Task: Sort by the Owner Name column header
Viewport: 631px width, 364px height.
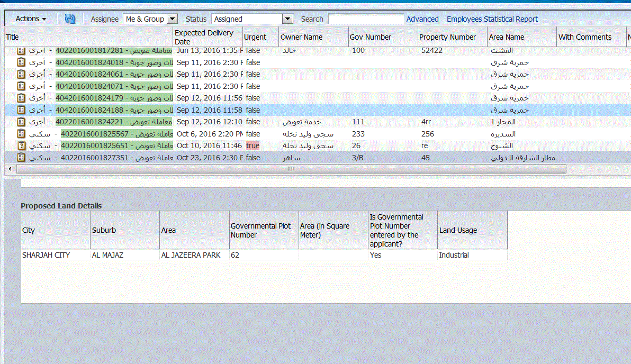Action: (x=313, y=37)
